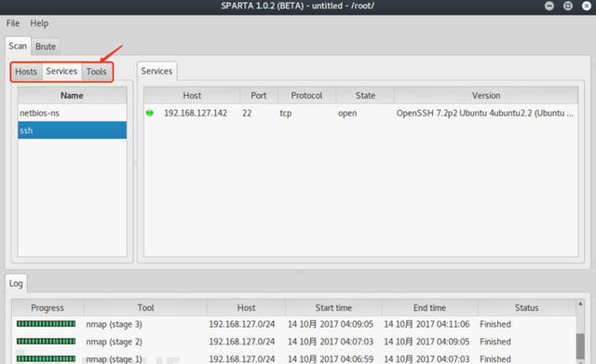Viewport: 596px width, 364px height.
Task: Click the Host column header in the log
Action: (x=246, y=308)
